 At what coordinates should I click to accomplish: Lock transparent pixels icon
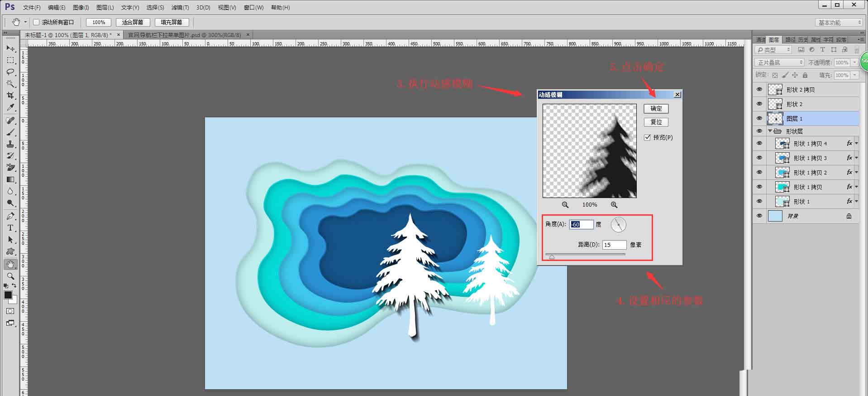(775, 75)
